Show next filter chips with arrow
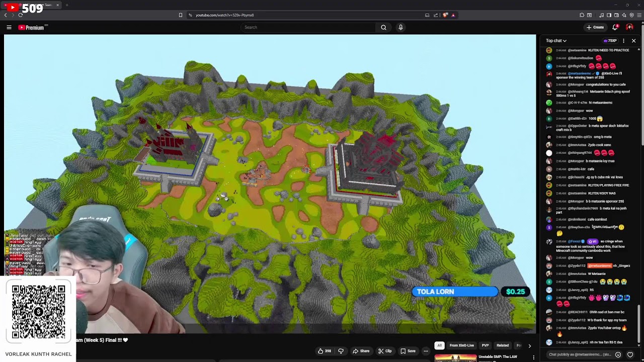The width and height of the screenshot is (644, 362). coord(529,345)
